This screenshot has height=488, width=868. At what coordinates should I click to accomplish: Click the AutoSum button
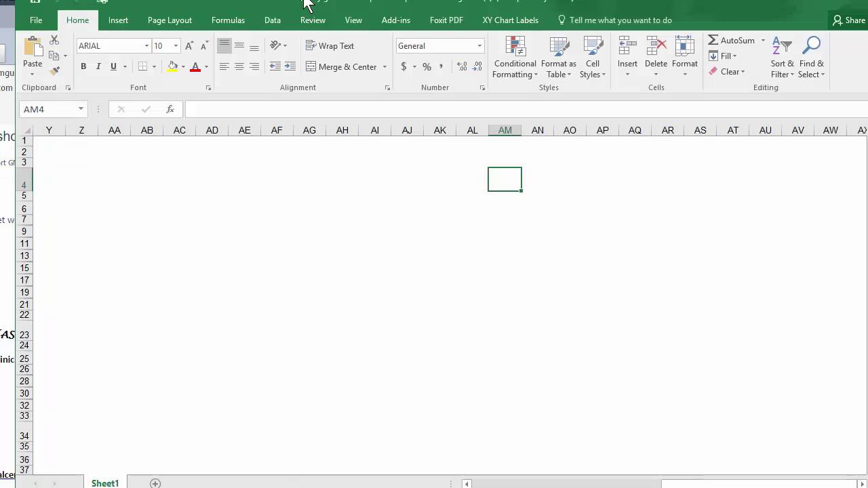[x=732, y=41]
